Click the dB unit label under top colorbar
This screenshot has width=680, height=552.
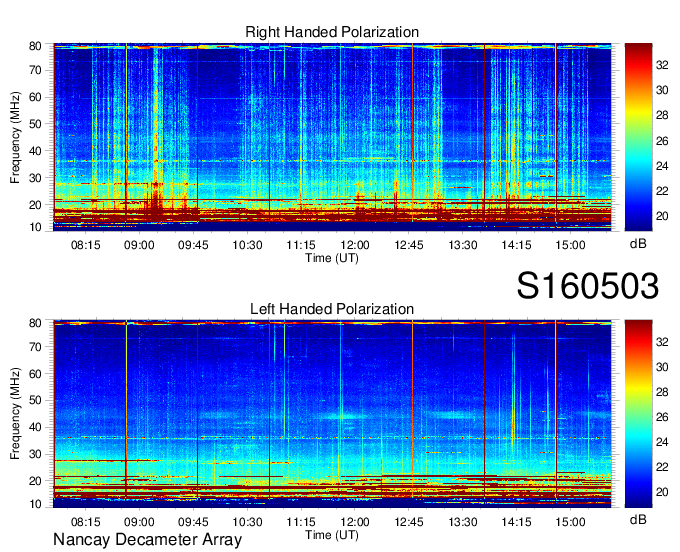638,244
